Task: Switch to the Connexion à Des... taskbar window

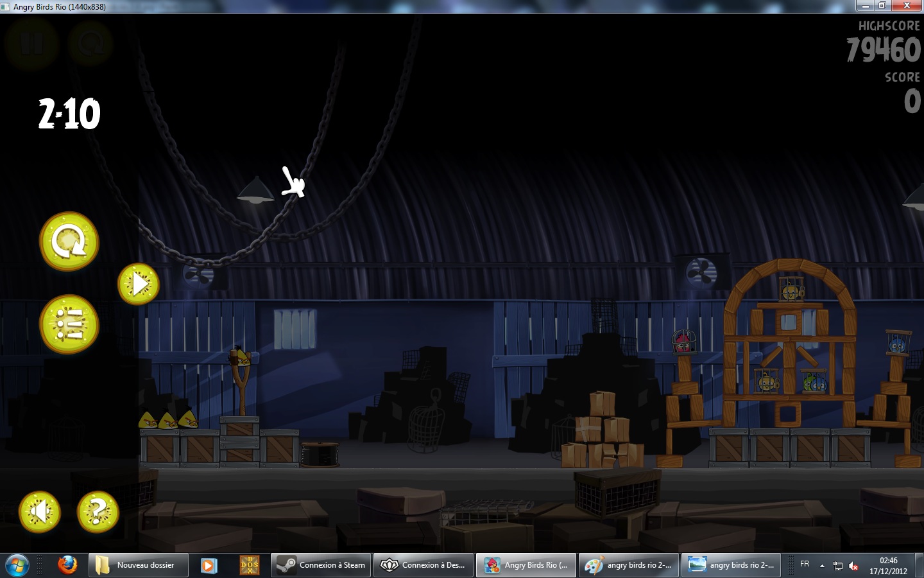Action: click(x=424, y=565)
